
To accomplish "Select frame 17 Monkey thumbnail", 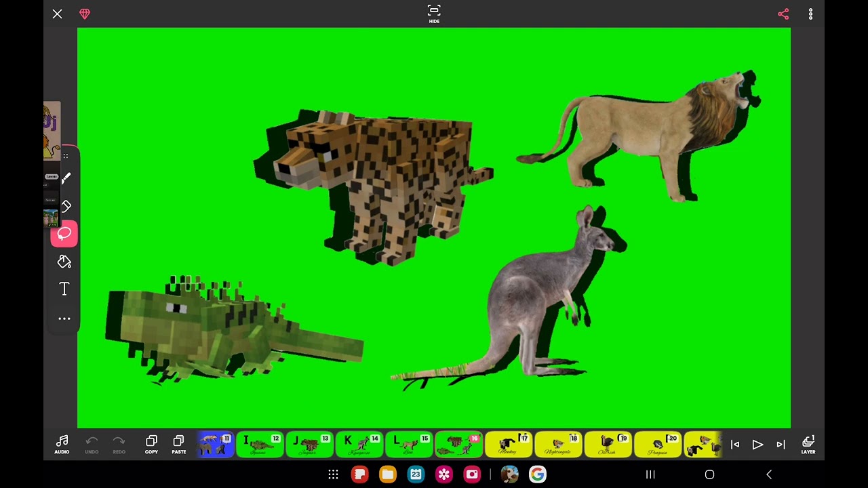I will (508, 445).
